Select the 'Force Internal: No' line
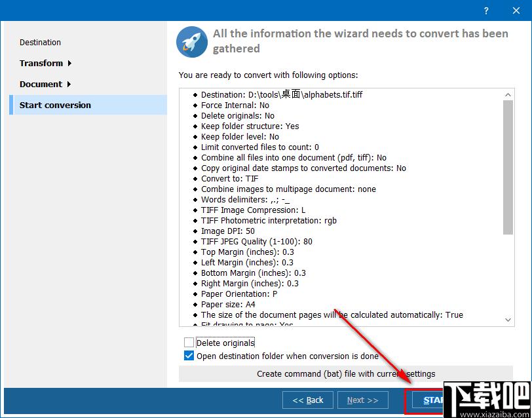 coord(235,105)
